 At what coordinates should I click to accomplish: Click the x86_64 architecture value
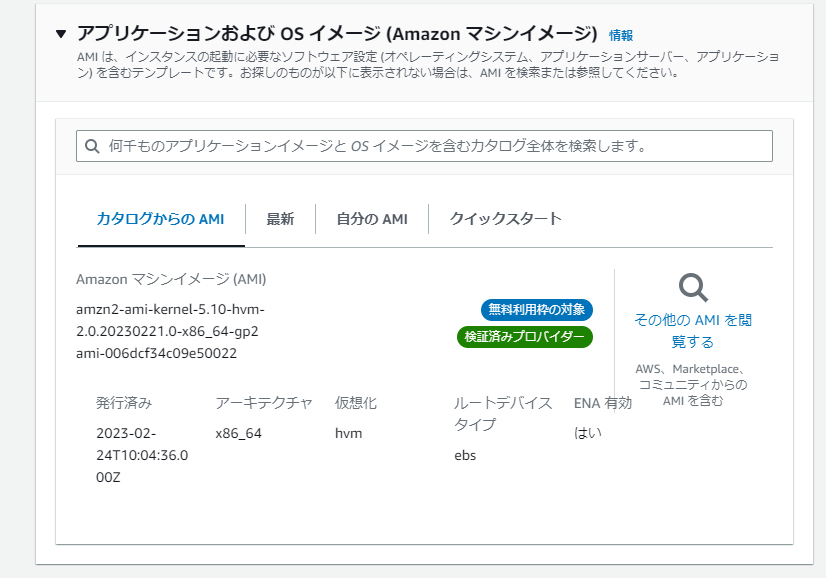[239, 434]
